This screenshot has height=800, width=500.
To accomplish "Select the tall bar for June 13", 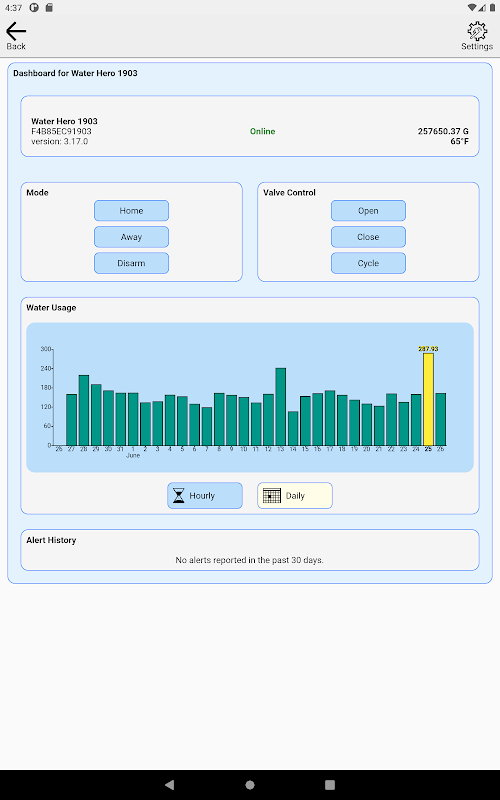I will pos(281,407).
